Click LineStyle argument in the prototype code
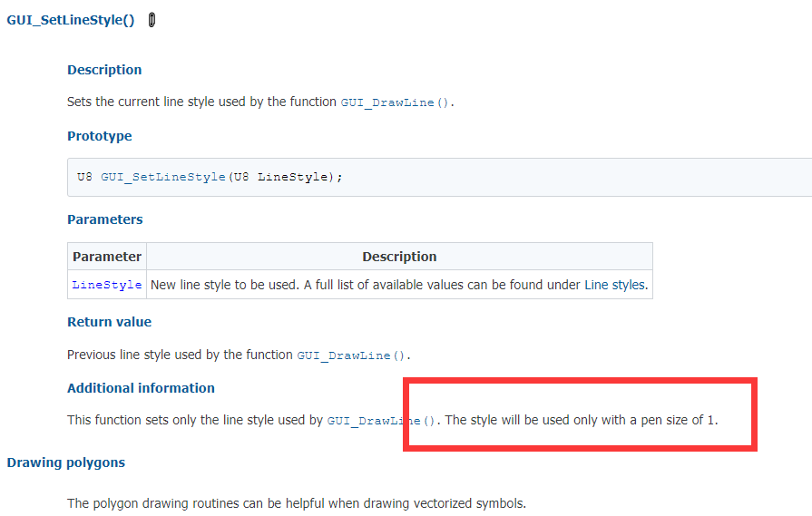This screenshot has height=516, width=812. tap(292, 177)
